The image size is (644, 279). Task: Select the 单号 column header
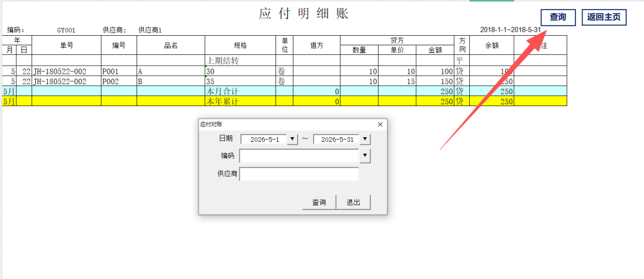click(67, 45)
